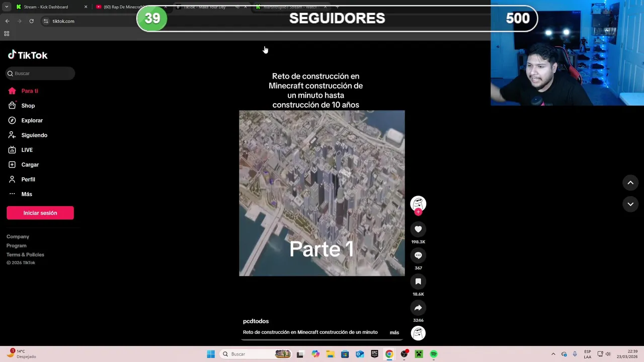Open the Windows Start menu
This screenshot has width=644, height=362.
click(x=211, y=354)
